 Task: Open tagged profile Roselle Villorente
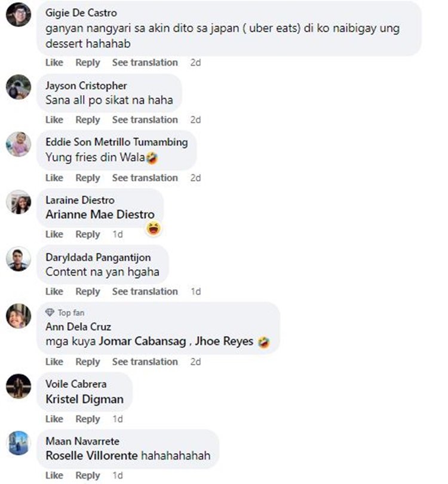[92, 455]
